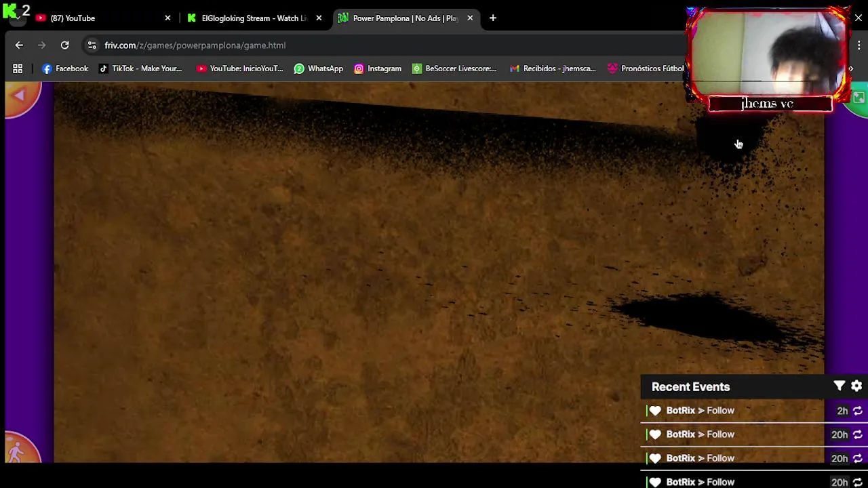Open the WhatsApp bookmark
Viewport: 868px width, 488px height.
[x=319, y=68]
